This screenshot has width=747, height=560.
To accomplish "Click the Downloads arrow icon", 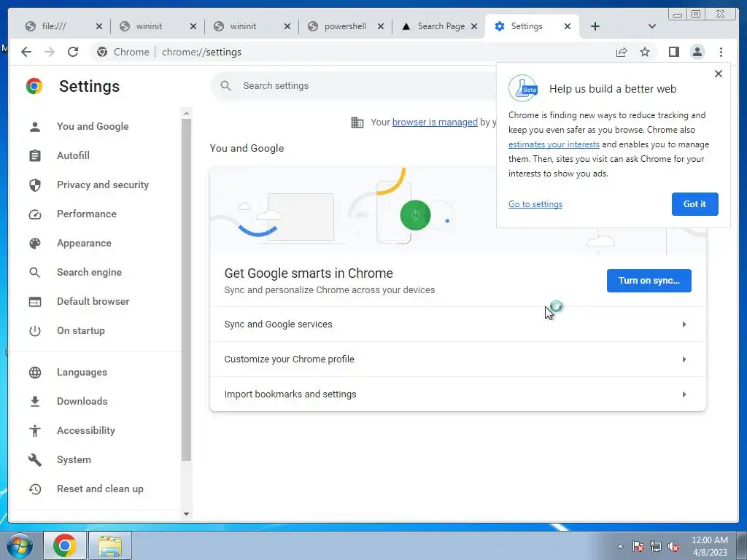I will pyautogui.click(x=35, y=402).
